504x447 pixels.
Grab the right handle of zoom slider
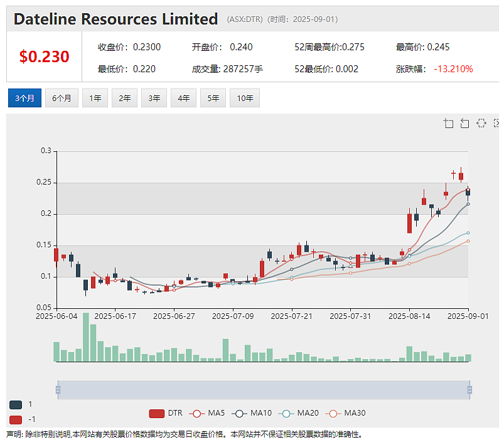pos(469,390)
